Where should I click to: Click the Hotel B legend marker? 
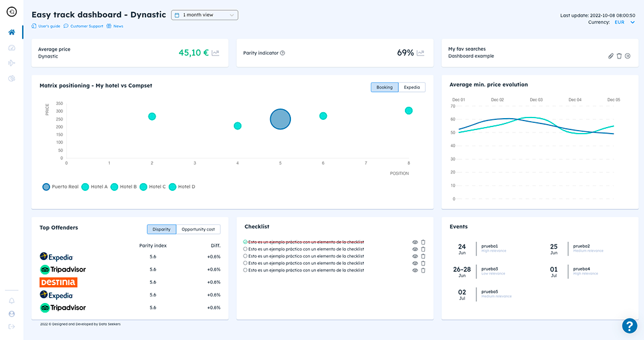(114, 187)
